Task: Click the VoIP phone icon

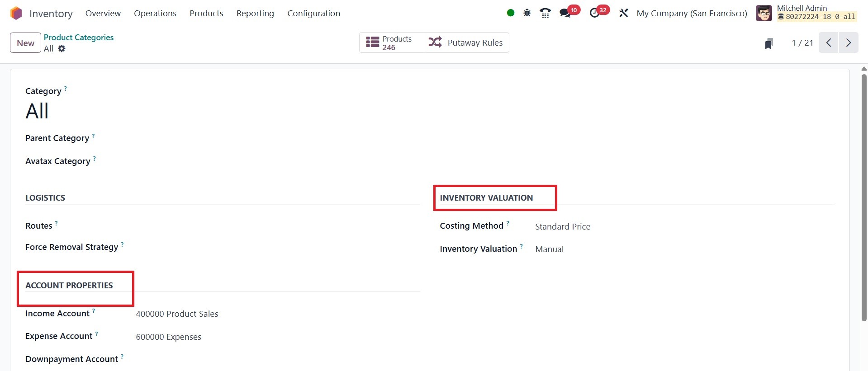Action: click(x=545, y=13)
